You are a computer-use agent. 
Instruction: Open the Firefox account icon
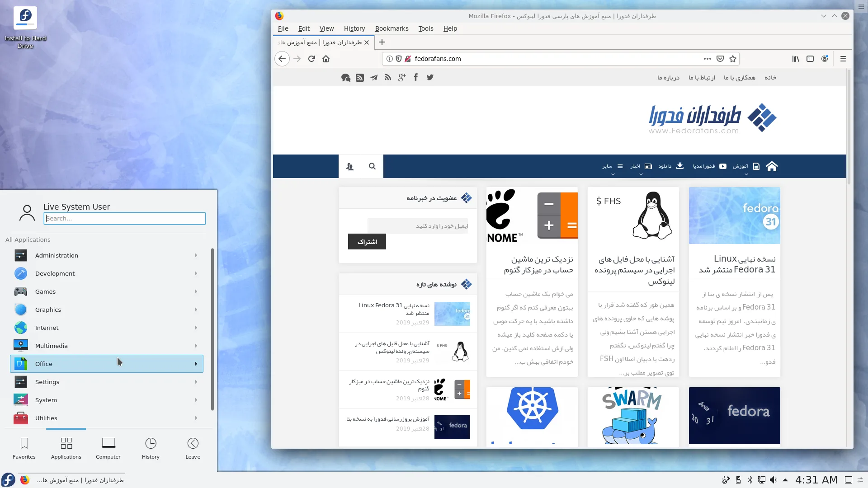pyautogui.click(x=825, y=59)
